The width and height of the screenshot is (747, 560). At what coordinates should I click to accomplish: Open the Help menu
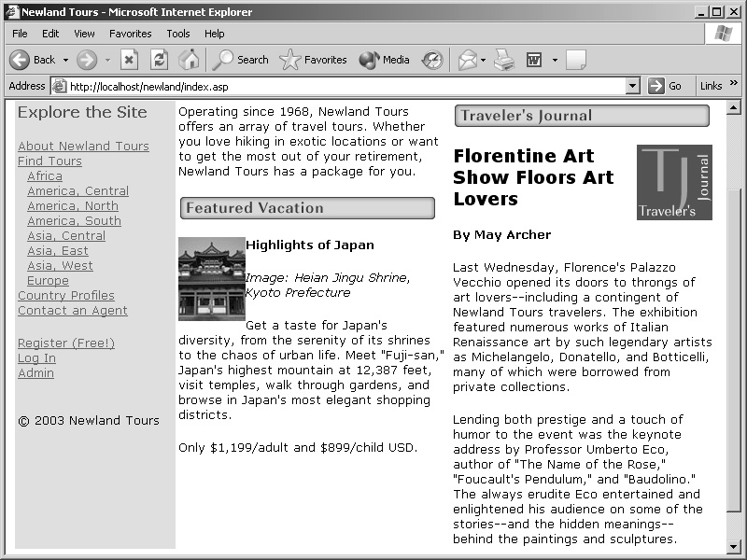(x=215, y=34)
